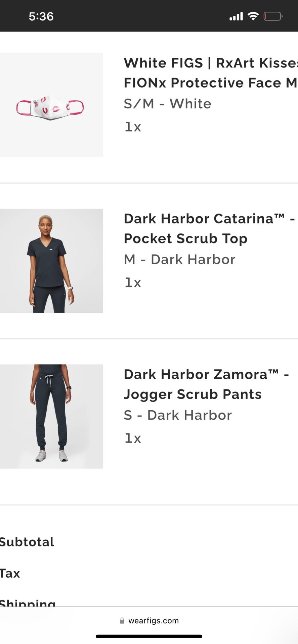Tap the M - Dark Harbor variant text
298x644 pixels.
(x=179, y=259)
